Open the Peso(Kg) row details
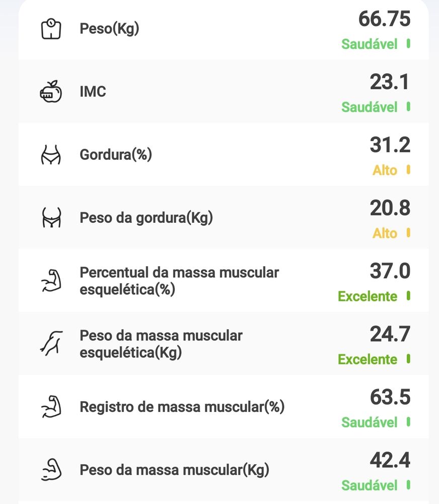The width and height of the screenshot is (439, 504). pos(109,29)
